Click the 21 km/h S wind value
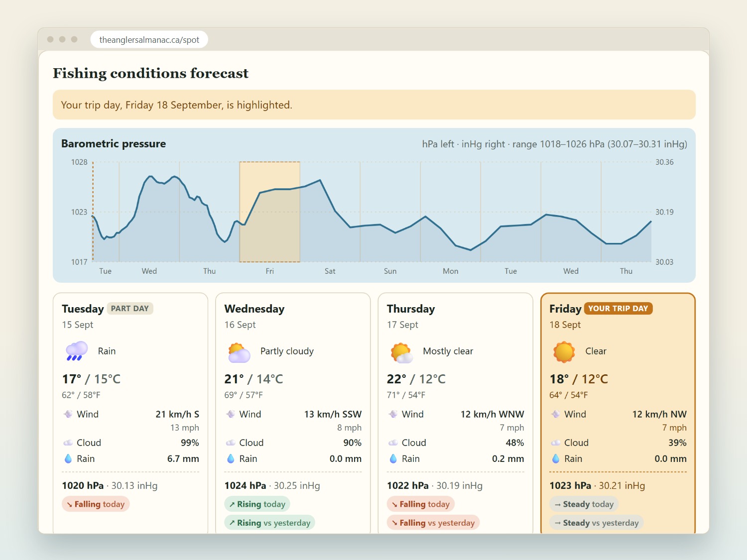Image resolution: width=747 pixels, height=560 pixels. tap(177, 414)
